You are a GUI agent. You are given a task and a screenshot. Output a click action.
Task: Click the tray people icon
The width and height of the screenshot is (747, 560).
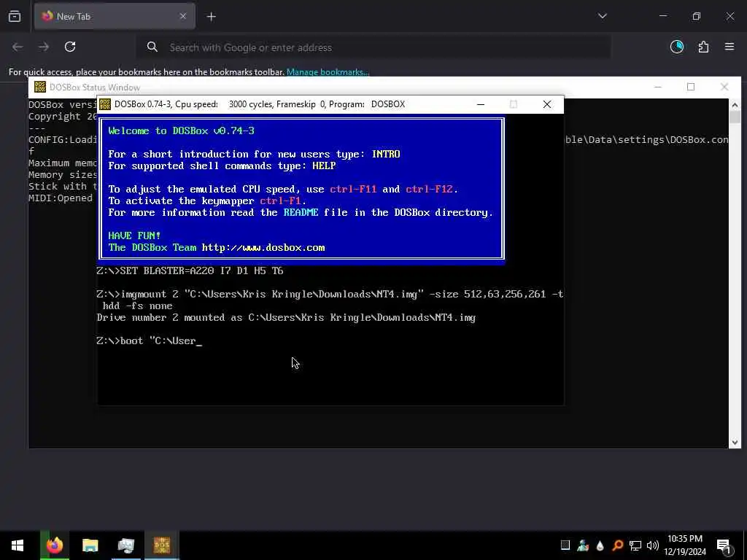(x=583, y=545)
